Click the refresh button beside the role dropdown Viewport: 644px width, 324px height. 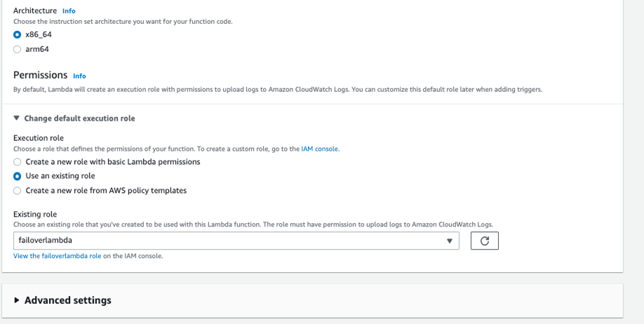(x=484, y=241)
